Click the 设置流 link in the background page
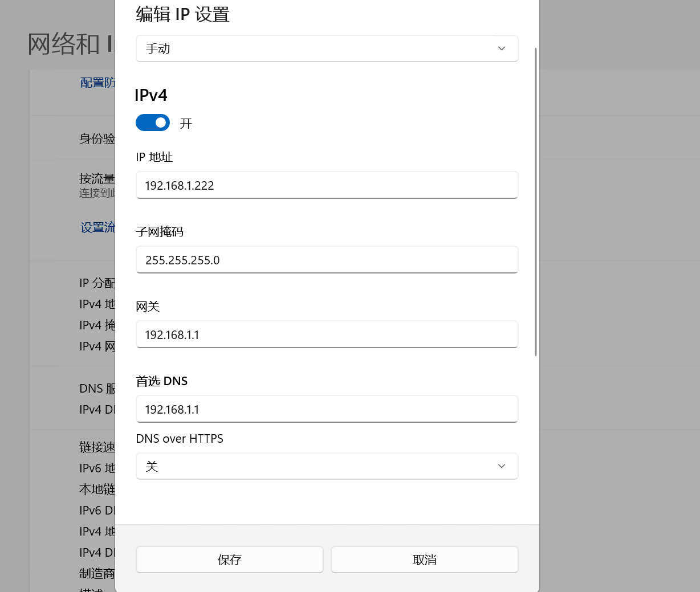Image resolution: width=700 pixels, height=592 pixels. (97, 228)
